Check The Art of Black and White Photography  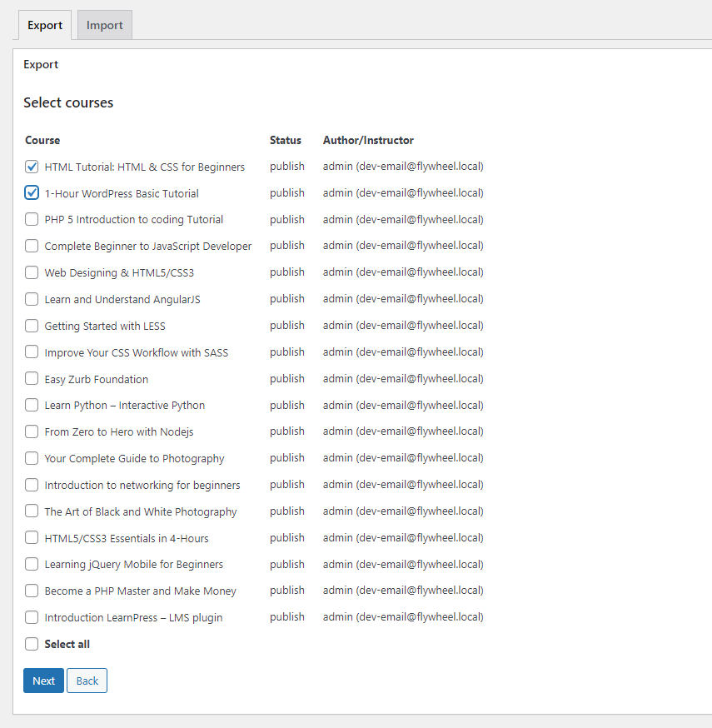(32, 511)
